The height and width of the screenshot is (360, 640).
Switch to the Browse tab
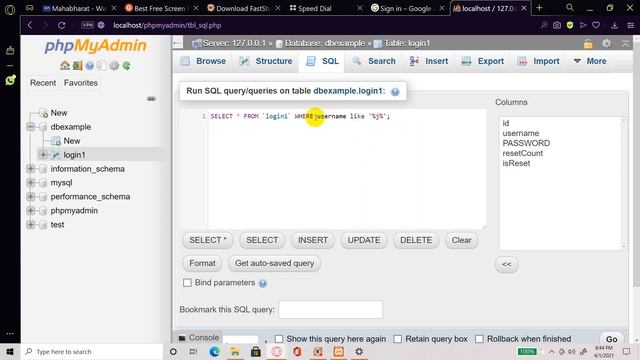click(x=203, y=61)
